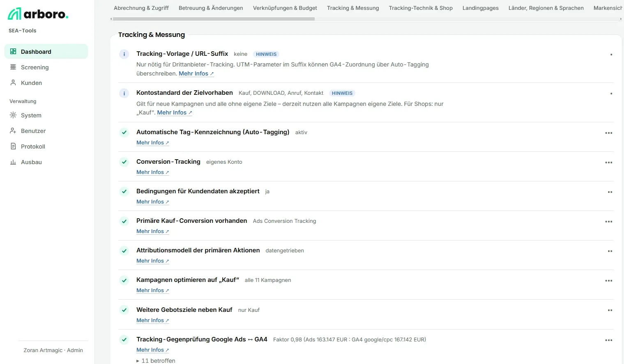Click the Protokoll document icon in sidebar
This screenshot has height=364, width=624.
point(13,146)
